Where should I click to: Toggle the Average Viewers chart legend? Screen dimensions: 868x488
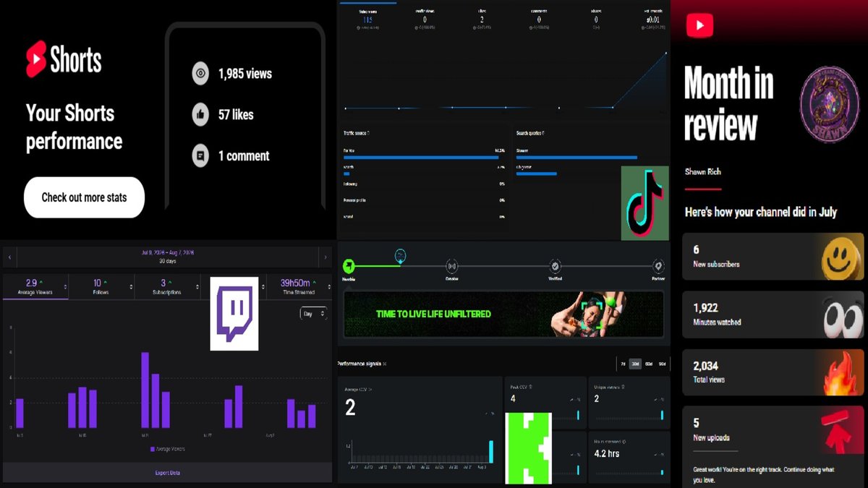pos(167,449)
